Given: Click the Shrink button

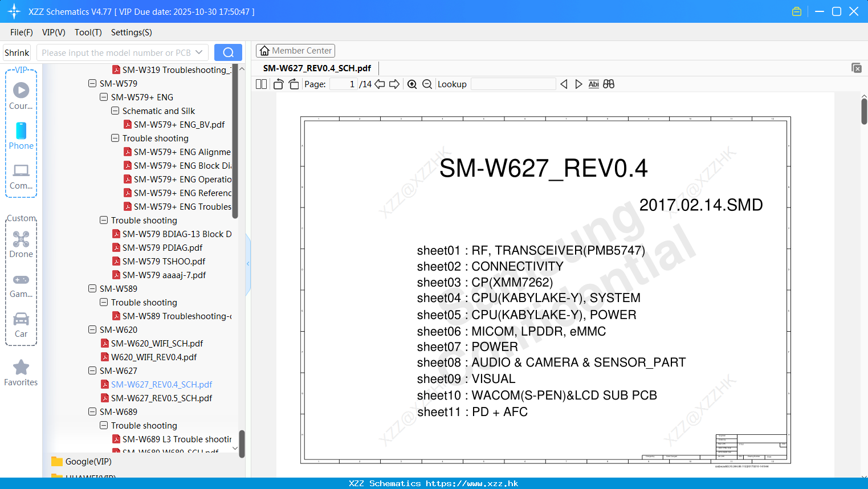Looking at the screenshot, I should [x=17, y=52].
